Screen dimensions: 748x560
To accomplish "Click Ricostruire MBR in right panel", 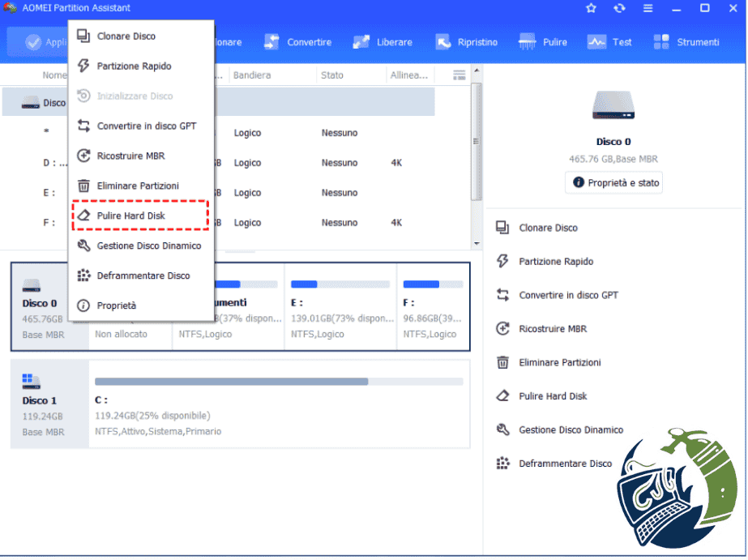I will coord(553,329).
